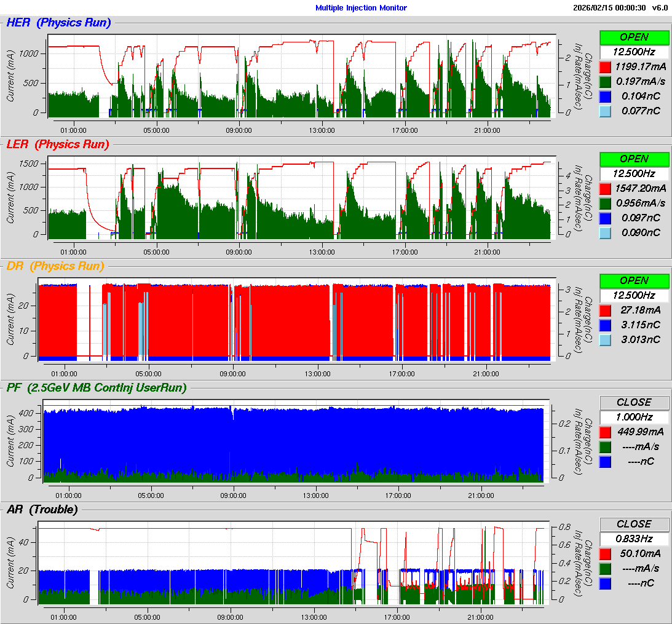Image resolution: width=672 pixels, height=624 pixels.
Task: Click the LER light blue charge swatch
Action: 605,232
